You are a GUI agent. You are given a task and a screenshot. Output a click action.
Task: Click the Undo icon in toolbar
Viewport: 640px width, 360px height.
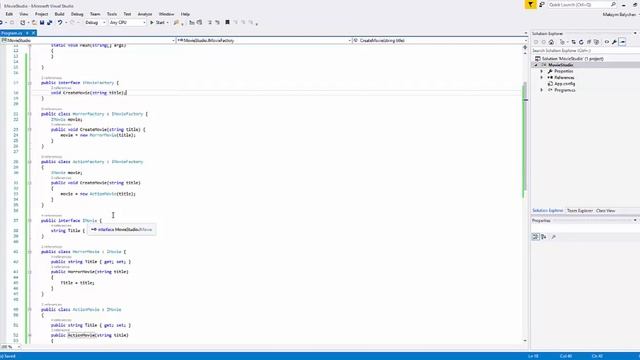pyautogui.click(x=60, y=22)
